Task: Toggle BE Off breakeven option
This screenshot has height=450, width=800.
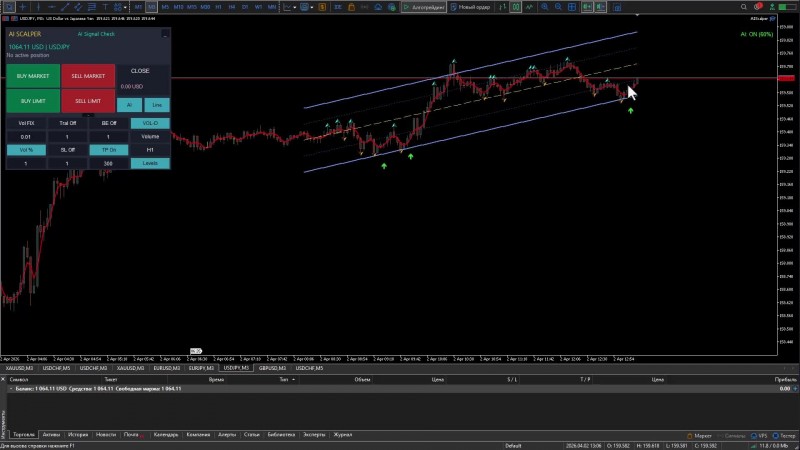Action: click(109, 123)
